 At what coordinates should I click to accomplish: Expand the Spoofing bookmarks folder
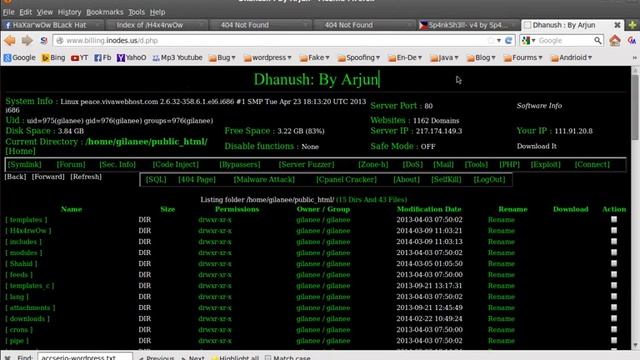(x=359, y=58)
